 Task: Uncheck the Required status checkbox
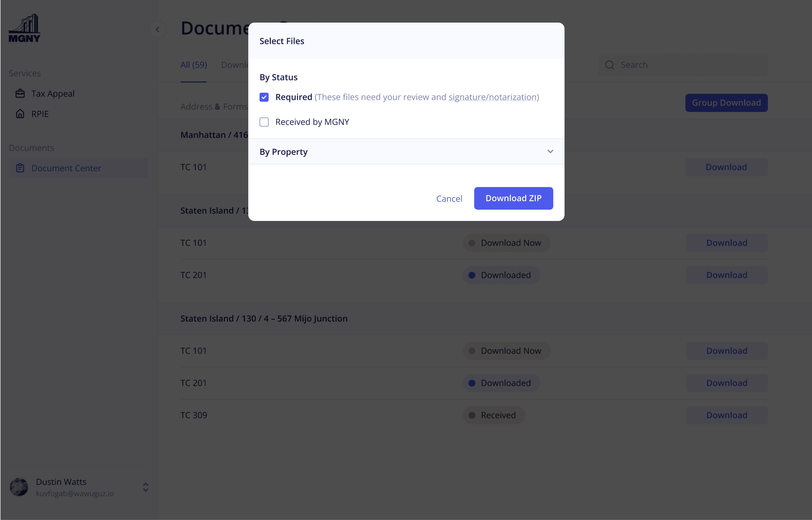264,97
